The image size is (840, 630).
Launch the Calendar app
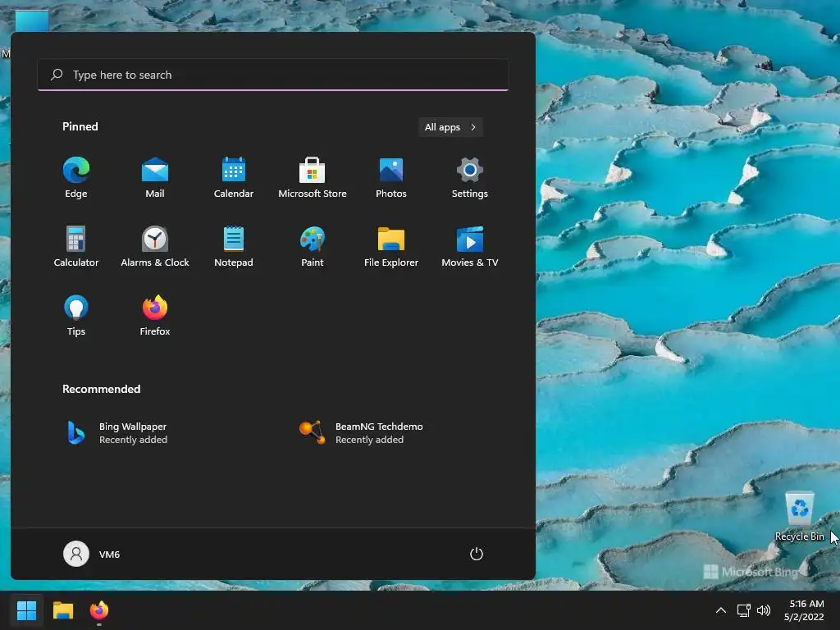(x=234, y=178)
